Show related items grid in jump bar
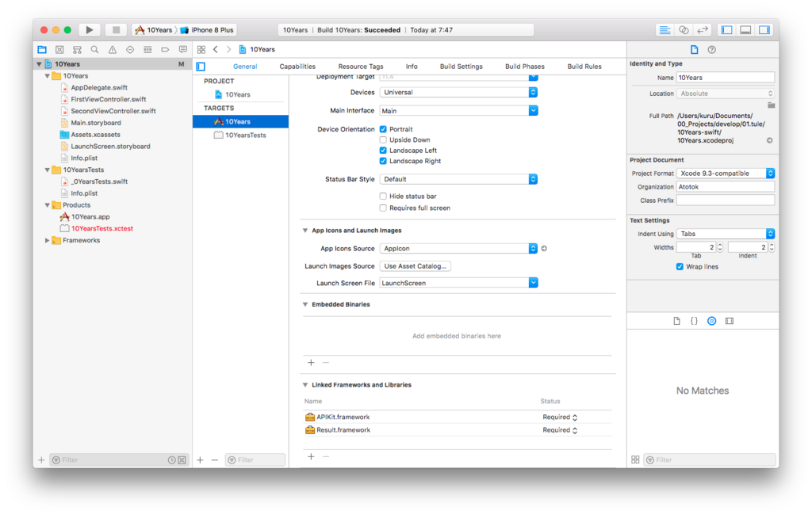 point(201,50)
